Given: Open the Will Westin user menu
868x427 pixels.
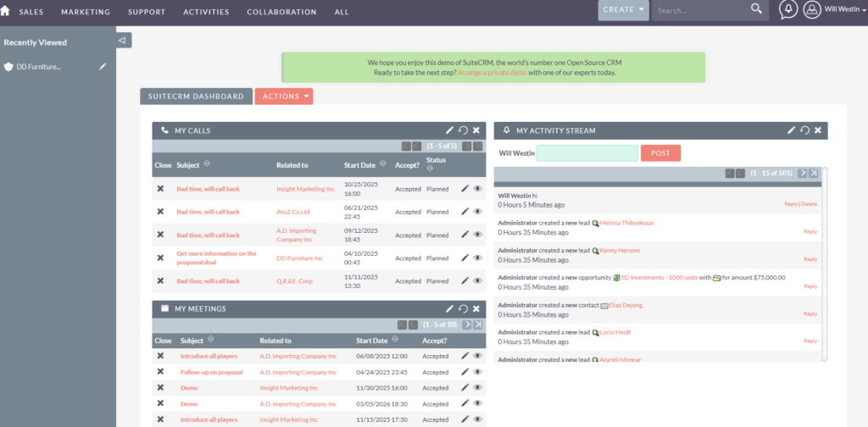Looking at the screenshot, I should tap(845, 9).
